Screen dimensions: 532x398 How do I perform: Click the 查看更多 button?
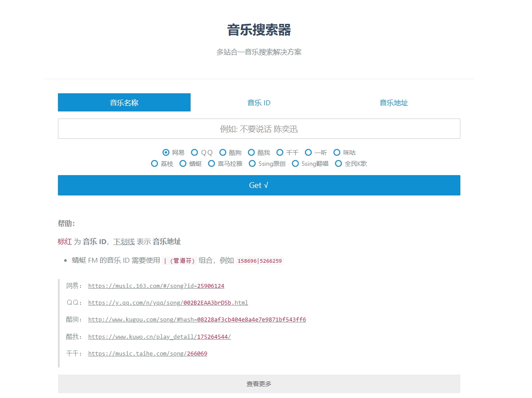click(x=259, y=383)
